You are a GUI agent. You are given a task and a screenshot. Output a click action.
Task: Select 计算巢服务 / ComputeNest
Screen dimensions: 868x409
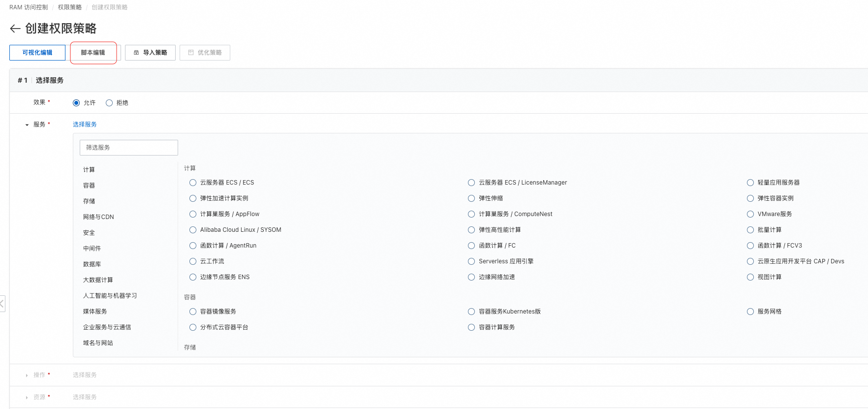tap(471, 214)
